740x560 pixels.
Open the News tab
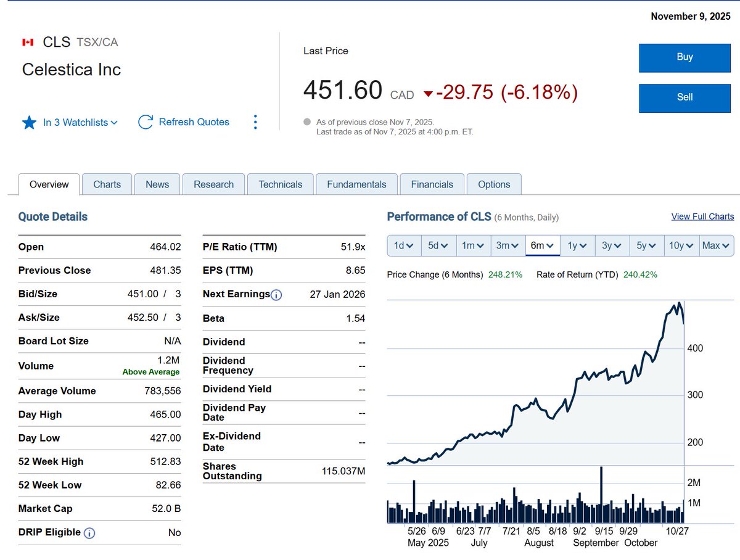pyautogui.click(x=157, y=184)
